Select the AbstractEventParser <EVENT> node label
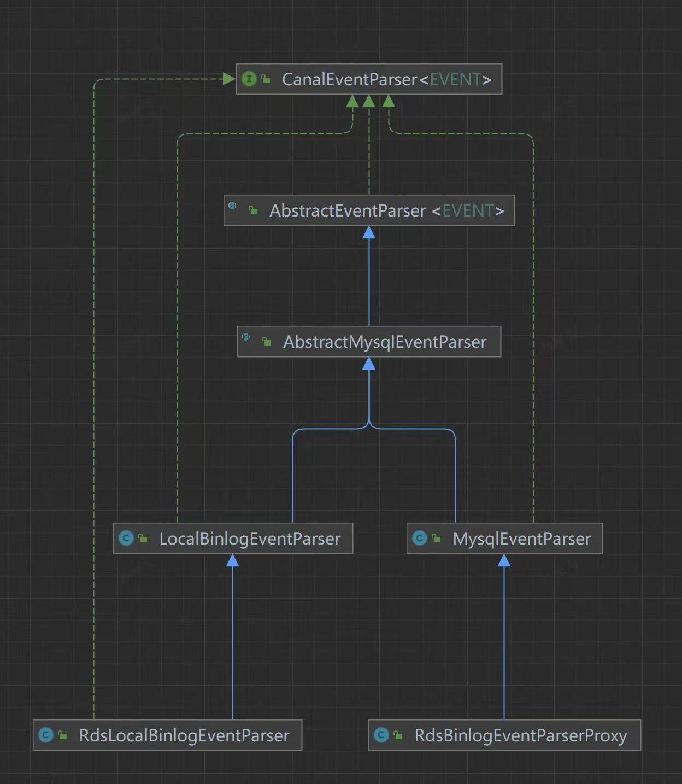This screenshot has height=784, width=682. click(386, 211)
